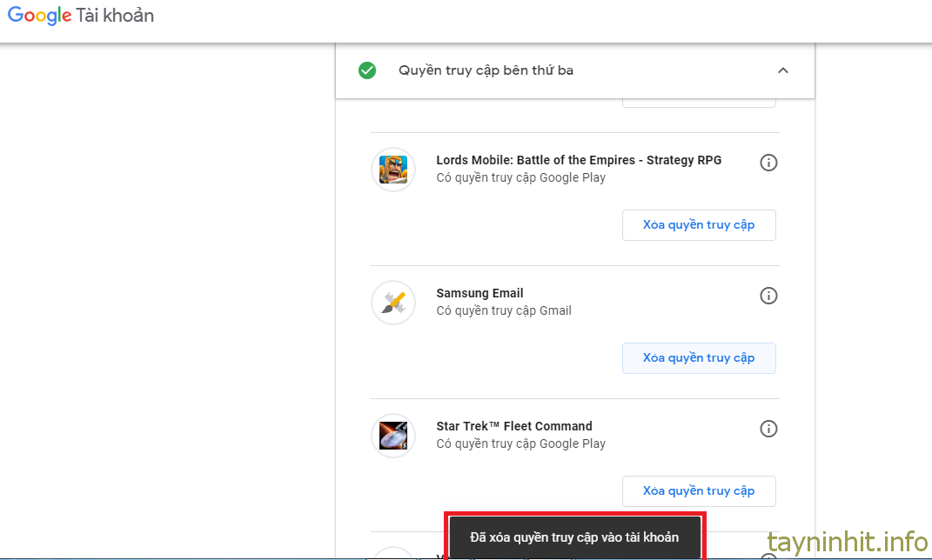Click the Lords Mobile app icon
Screen dimensions: 932x560
(393, 169)
